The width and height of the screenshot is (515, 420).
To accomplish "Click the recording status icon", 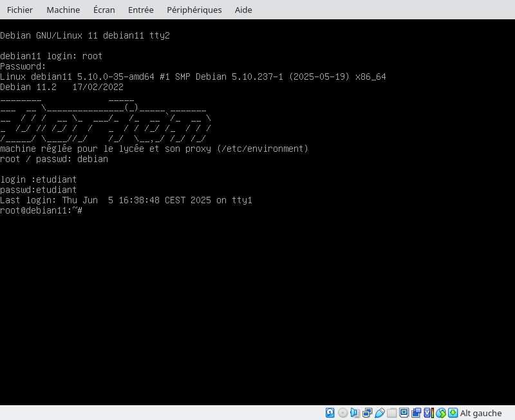I will [416, 413].
